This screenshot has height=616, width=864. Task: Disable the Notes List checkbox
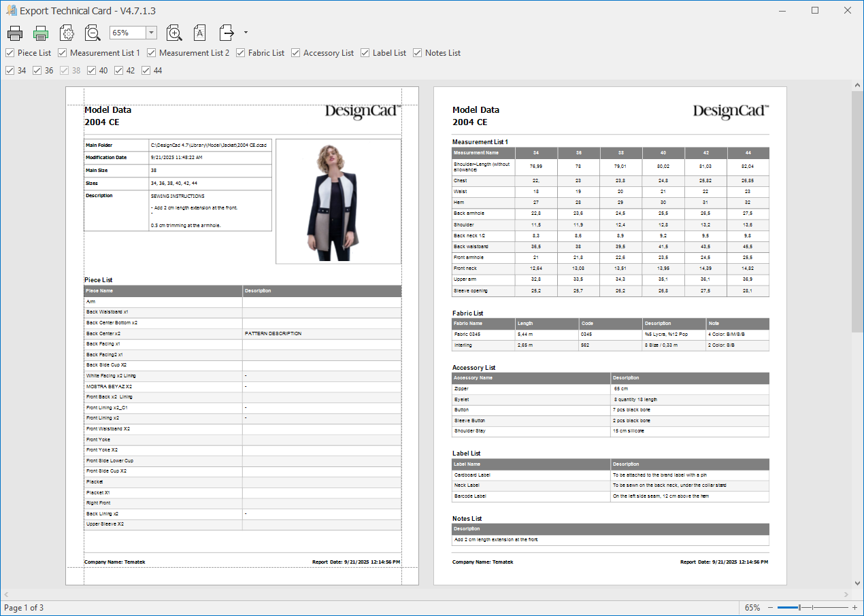418,53
